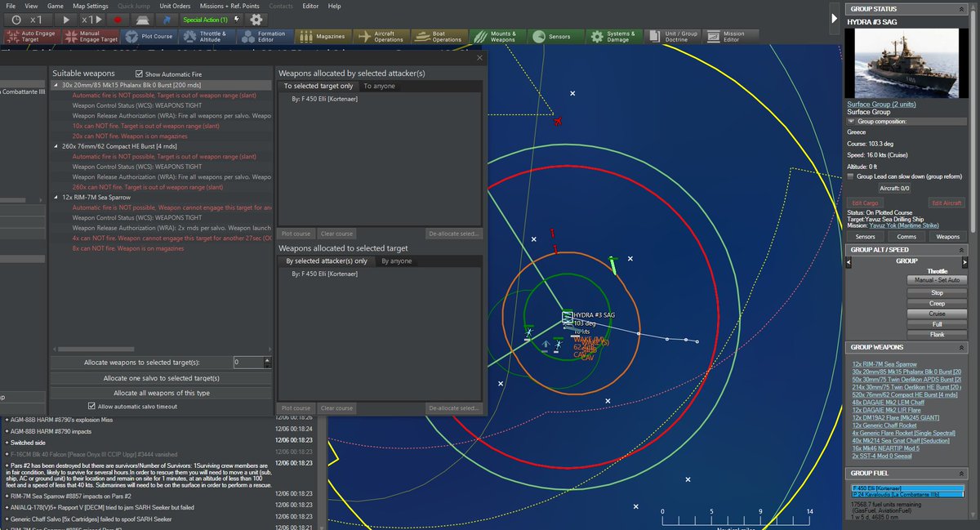Collapse the 260x 76mm/62 Compact HE Burst entry
This screenshot has height=530, width=980.
coord(56,146)
